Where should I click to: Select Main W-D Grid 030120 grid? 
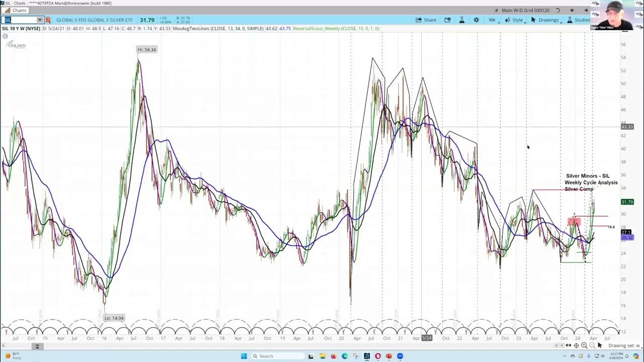[525, 10]
